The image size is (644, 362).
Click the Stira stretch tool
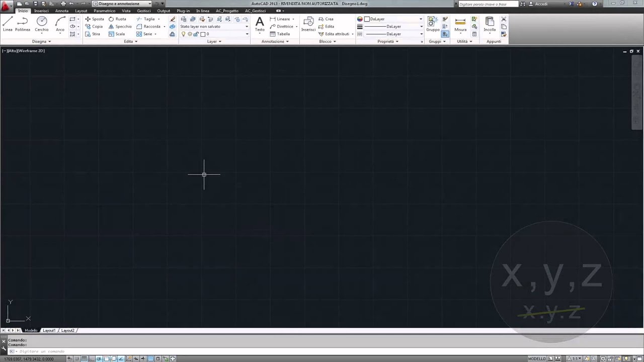(x=93, y=34)
